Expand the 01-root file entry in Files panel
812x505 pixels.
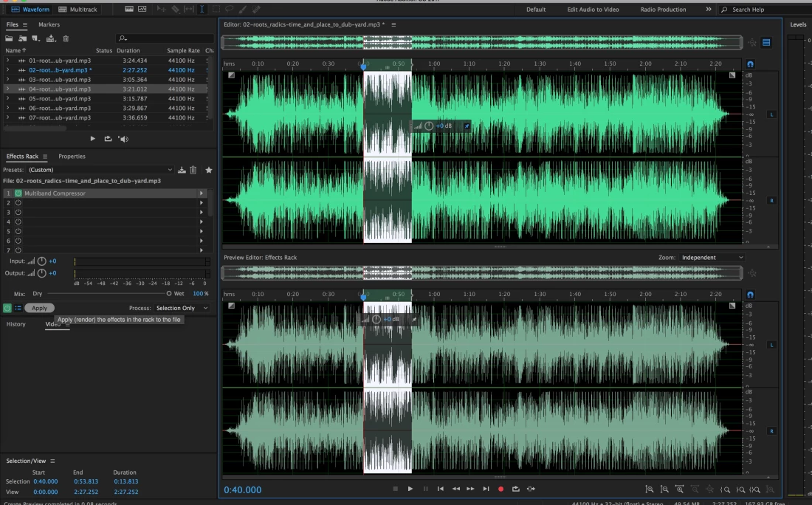tap(7, 61)
